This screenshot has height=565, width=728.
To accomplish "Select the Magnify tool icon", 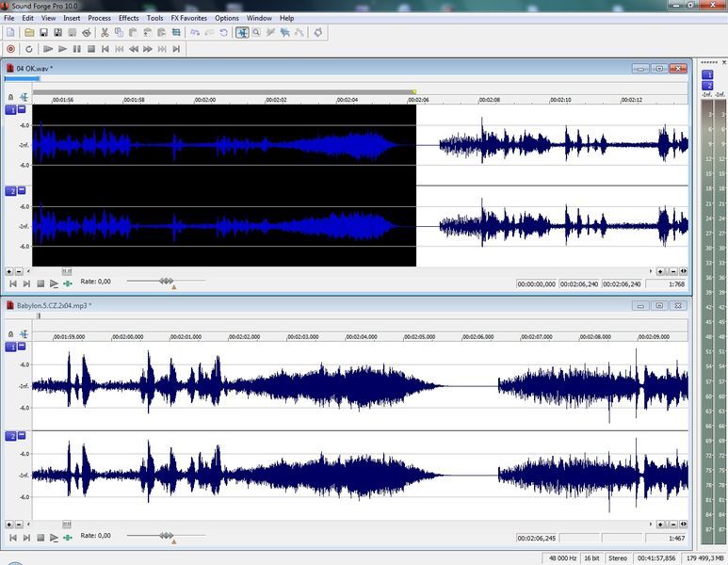I will pyautogui.click(x=256, y=33).
